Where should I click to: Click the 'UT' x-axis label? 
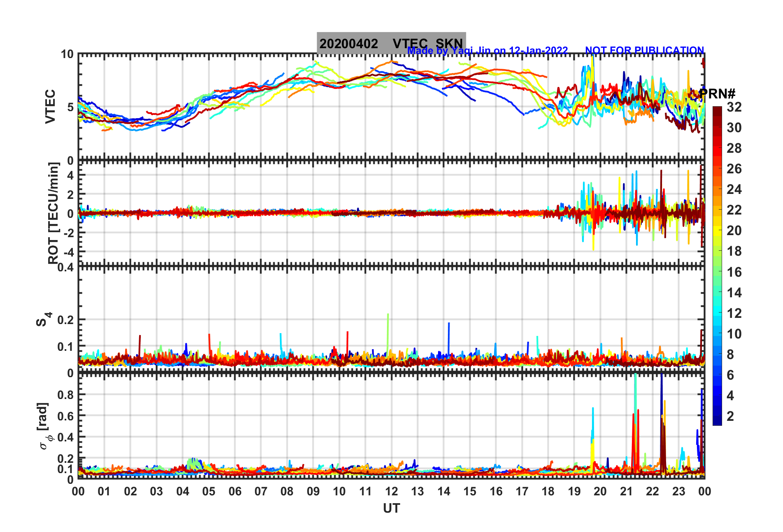pyautogui.click(x=391, y=509)
